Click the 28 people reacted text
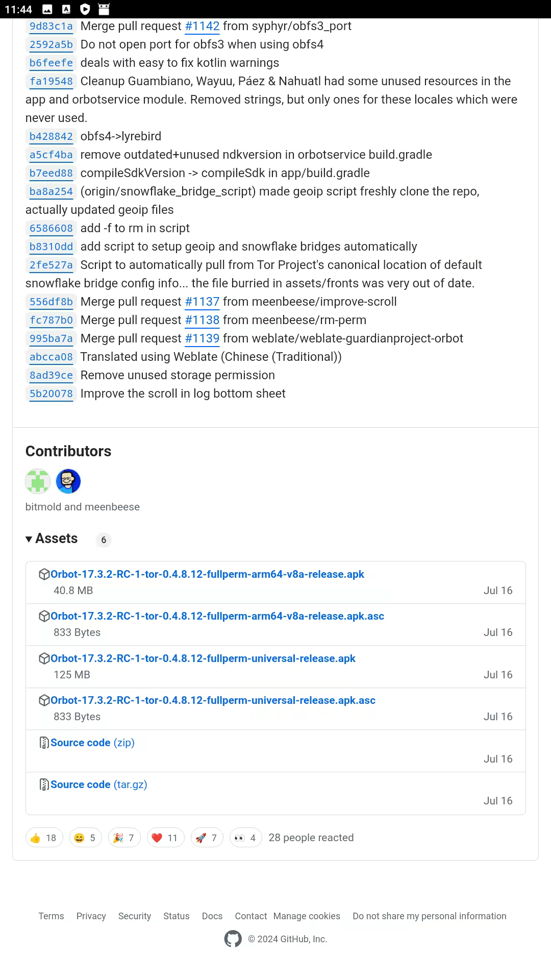This screenshot has width=551, height=980. 311,837
